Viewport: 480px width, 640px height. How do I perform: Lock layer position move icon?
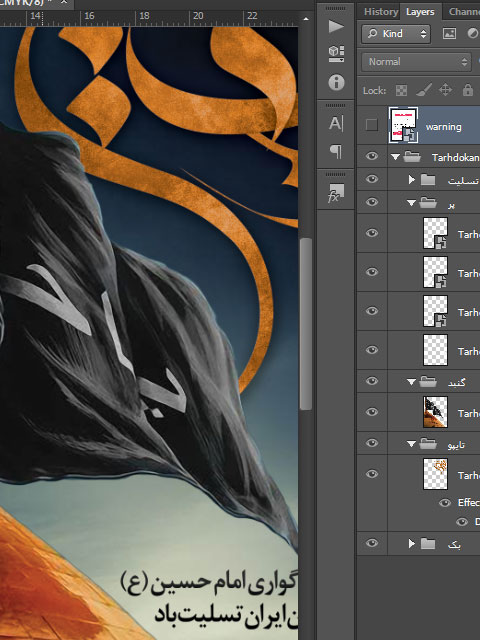[445, 90]
